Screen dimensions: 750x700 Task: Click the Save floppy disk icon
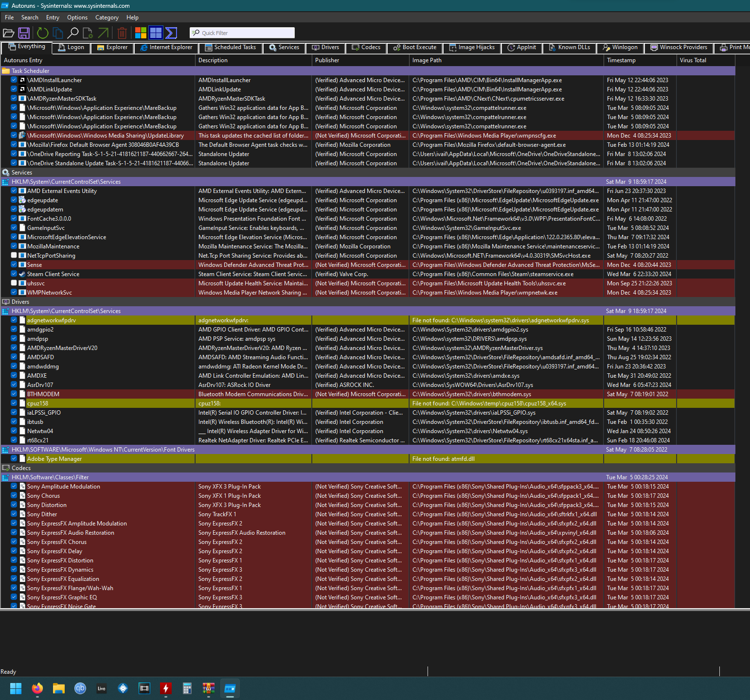pos(24,33)
